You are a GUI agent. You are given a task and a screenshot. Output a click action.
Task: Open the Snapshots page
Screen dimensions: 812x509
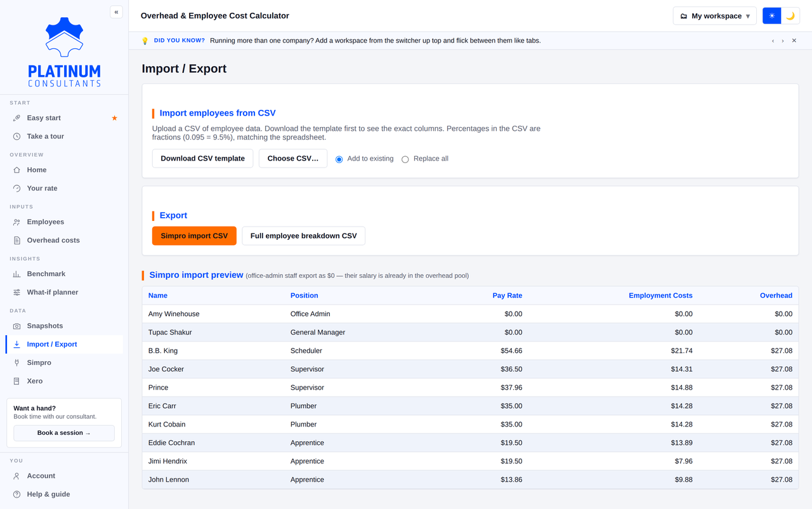pyautogui.click(x=64, y=326)
